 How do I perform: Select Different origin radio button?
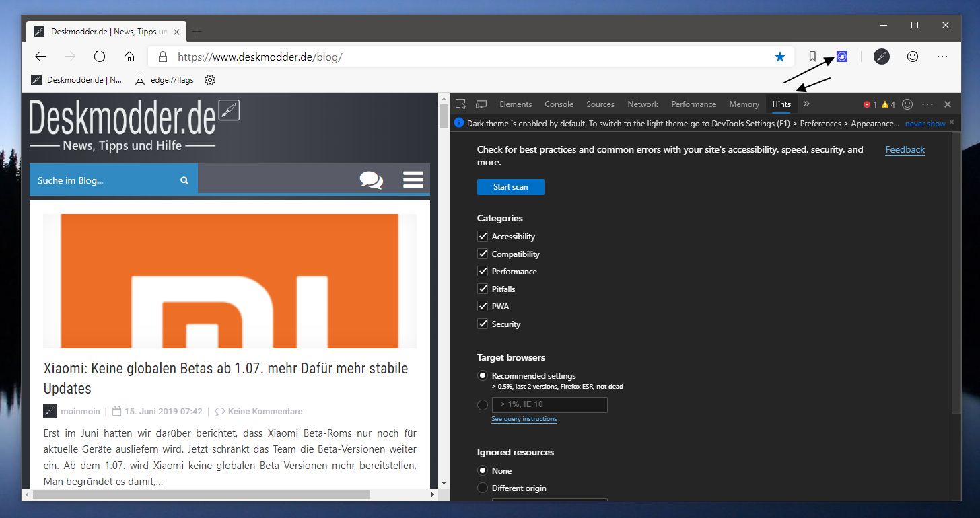click(483, 488)
